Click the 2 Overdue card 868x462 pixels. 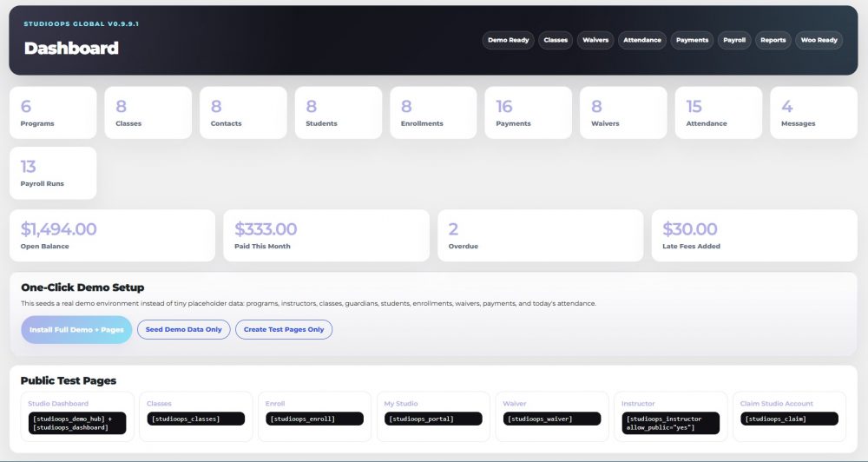(x=540, y=235)
